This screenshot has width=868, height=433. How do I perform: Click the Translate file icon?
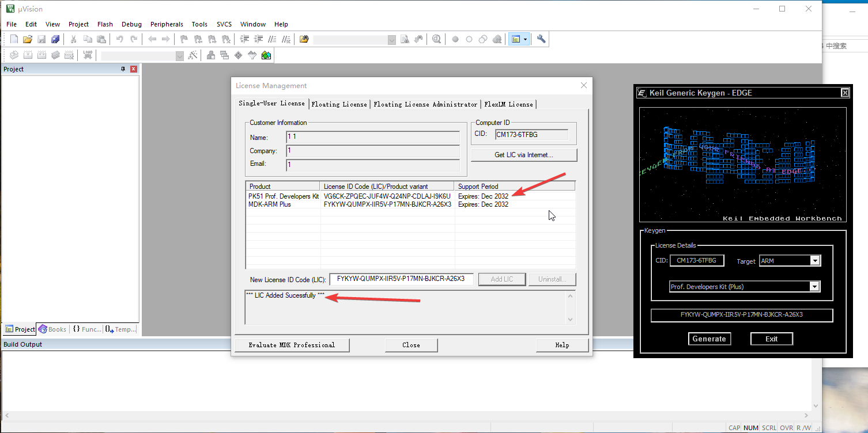[x=14, y=55]
